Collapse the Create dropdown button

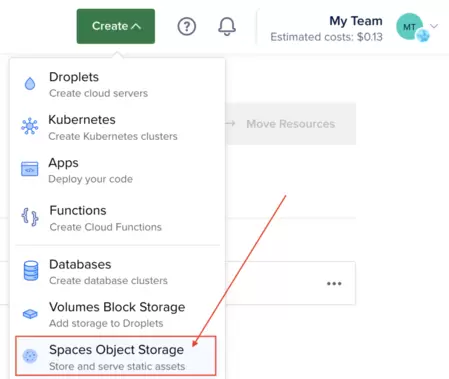[116, 26]
